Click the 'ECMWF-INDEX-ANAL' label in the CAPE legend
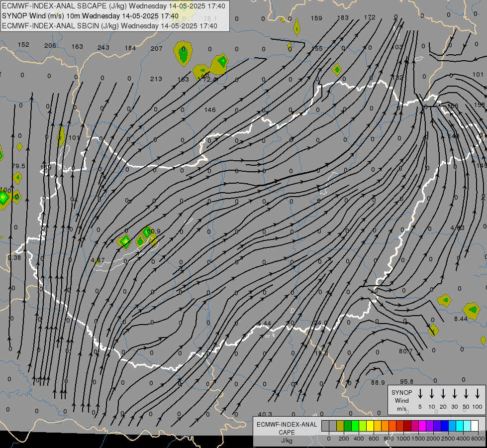The height and width of the screenshot is (448, 487). 287,425
